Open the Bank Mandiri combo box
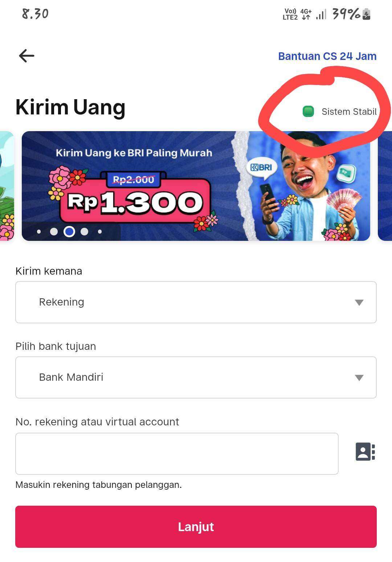Viewport: 392px width, 562px height. (x=196, y=377)
